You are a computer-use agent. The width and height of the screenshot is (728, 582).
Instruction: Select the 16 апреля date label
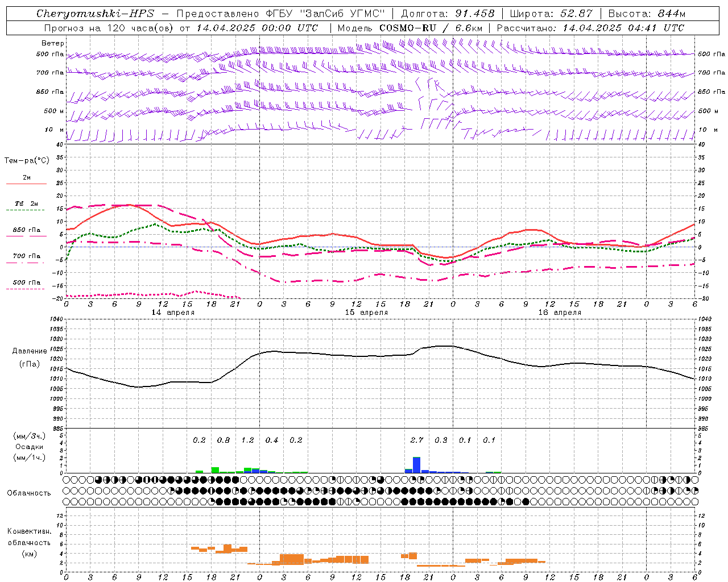pyautogui.click(x=560, y=313)
